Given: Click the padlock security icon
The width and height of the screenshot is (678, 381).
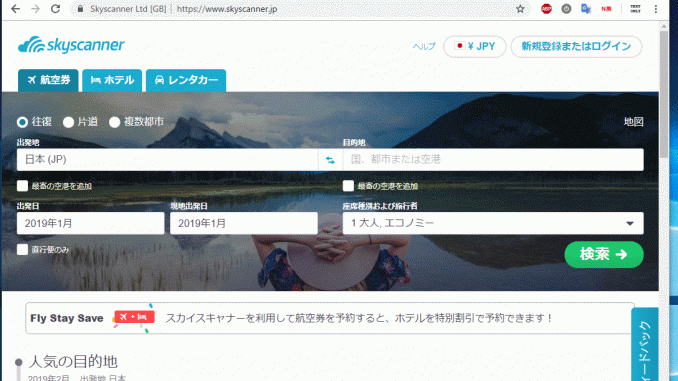Looking at the screenshot, I should click(x=80, y=9).
